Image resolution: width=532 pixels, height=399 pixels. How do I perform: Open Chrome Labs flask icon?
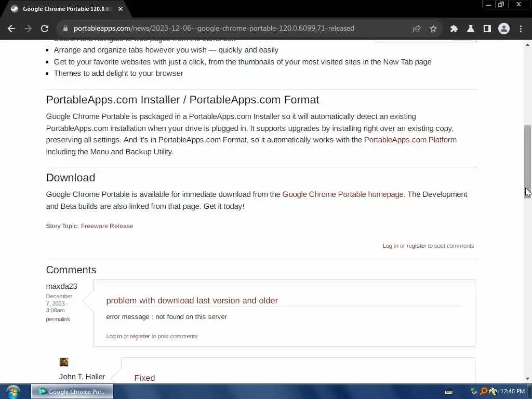coord(471,29)
